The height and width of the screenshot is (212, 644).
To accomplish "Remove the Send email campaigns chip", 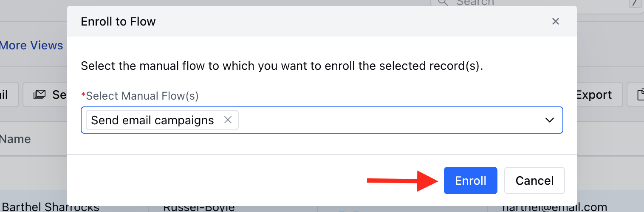I will tap(228, 120).
